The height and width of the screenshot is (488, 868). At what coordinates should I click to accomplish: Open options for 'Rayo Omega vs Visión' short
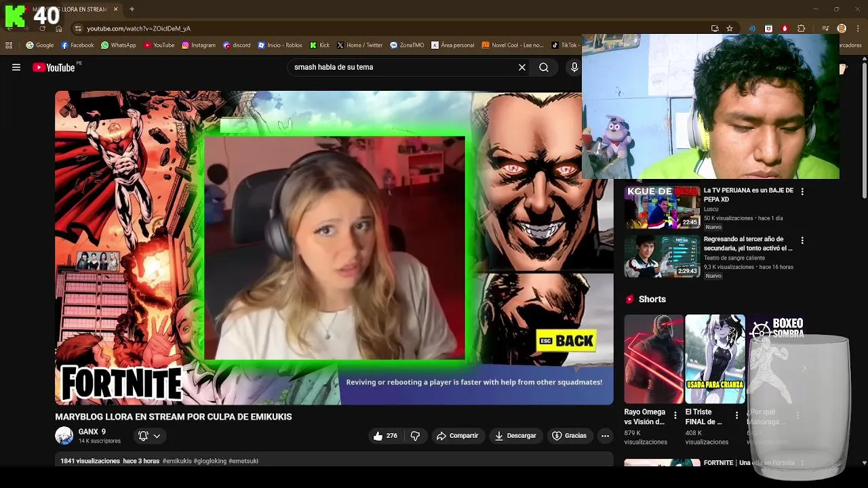click(x=675, y=415)
